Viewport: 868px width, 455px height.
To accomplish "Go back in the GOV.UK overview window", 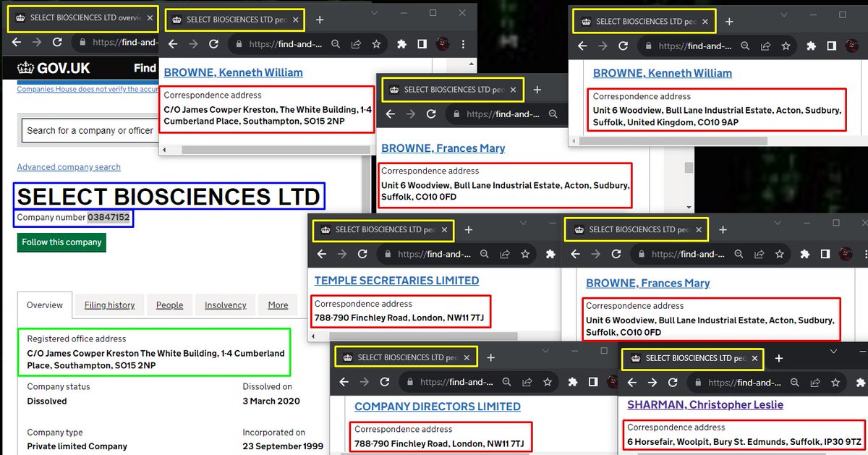I will 15,42.
